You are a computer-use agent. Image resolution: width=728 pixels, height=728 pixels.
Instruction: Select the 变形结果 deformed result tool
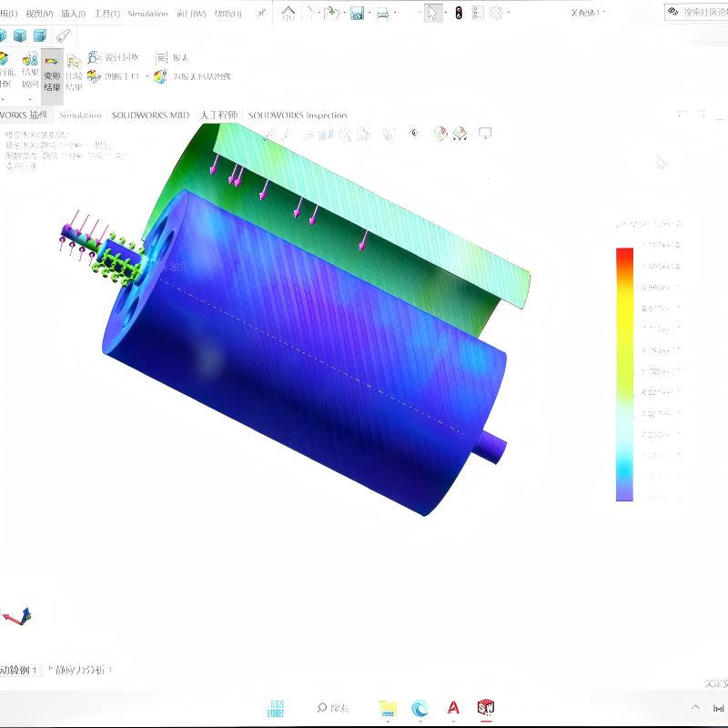pos(52,76)
